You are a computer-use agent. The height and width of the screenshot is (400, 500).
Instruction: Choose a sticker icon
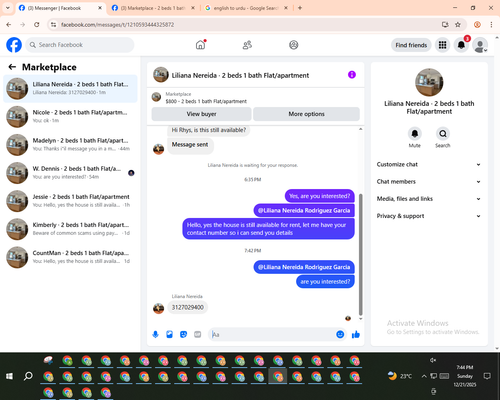point(183,334)
